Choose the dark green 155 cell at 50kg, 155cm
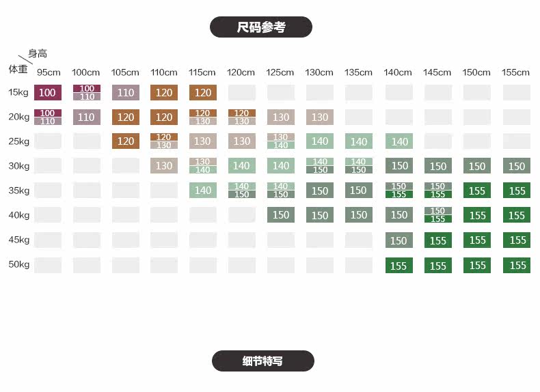Image resolution: width=540 pixels, height=392 pixels. [x=517, y=265]
